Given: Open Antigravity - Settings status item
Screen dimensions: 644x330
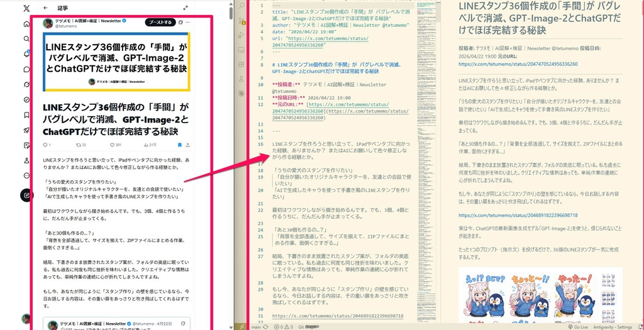Looking at the screenshot, I should (x=614, y=327).
